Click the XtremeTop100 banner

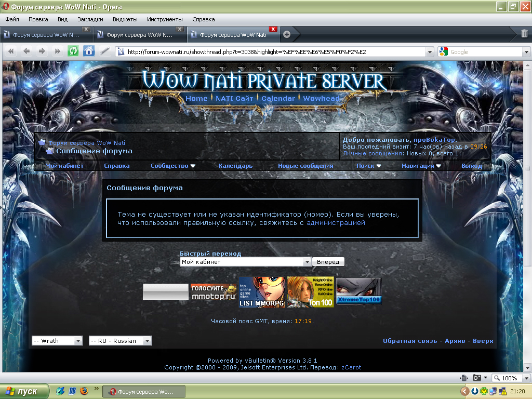(x=359, y=291)
